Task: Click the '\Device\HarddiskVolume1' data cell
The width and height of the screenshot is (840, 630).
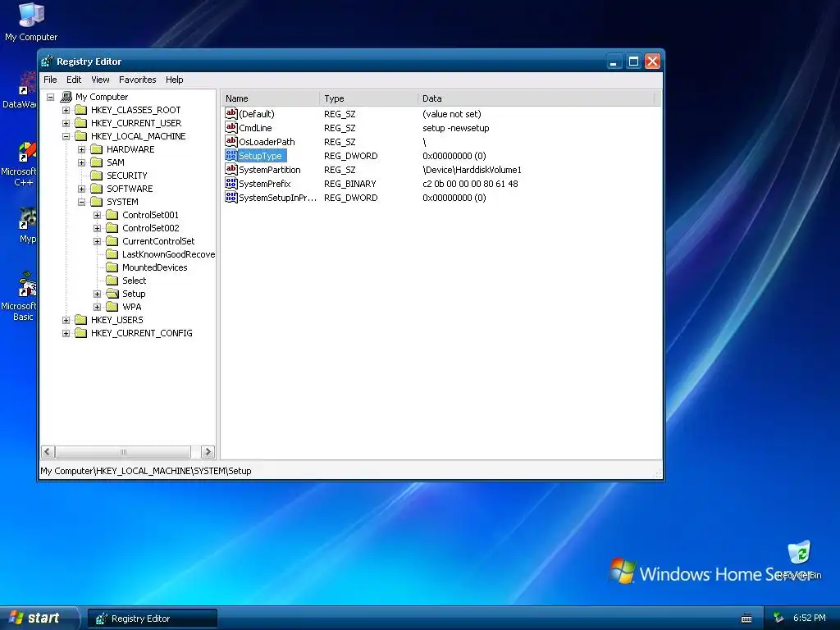Action: pyautogui.click(x=472, y=170)
